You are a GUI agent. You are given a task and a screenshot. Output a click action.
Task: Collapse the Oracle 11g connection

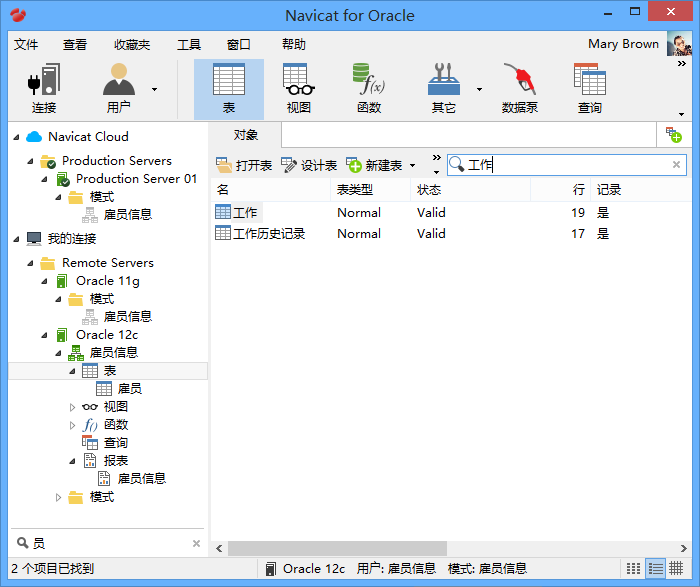tap(44, 281)
